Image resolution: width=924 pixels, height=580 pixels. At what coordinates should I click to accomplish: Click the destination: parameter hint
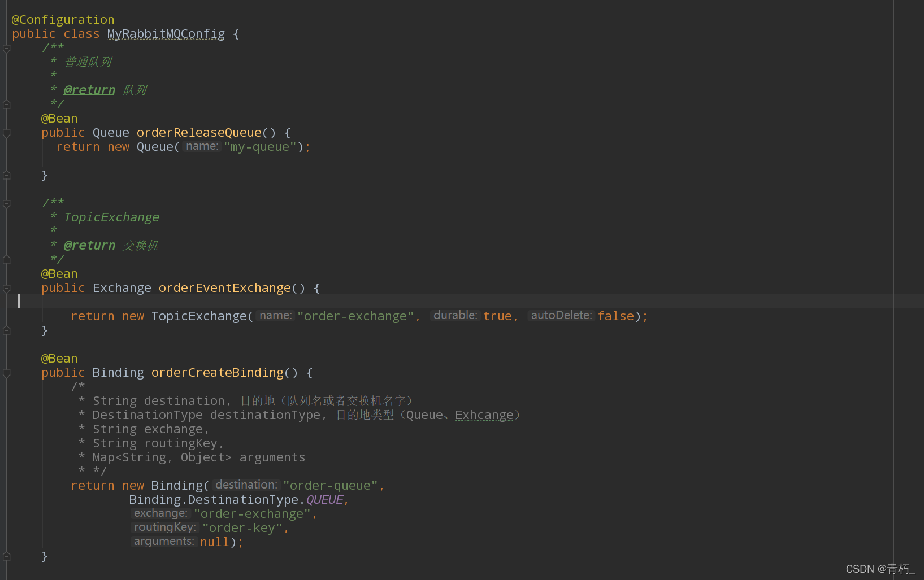[246, 485]
